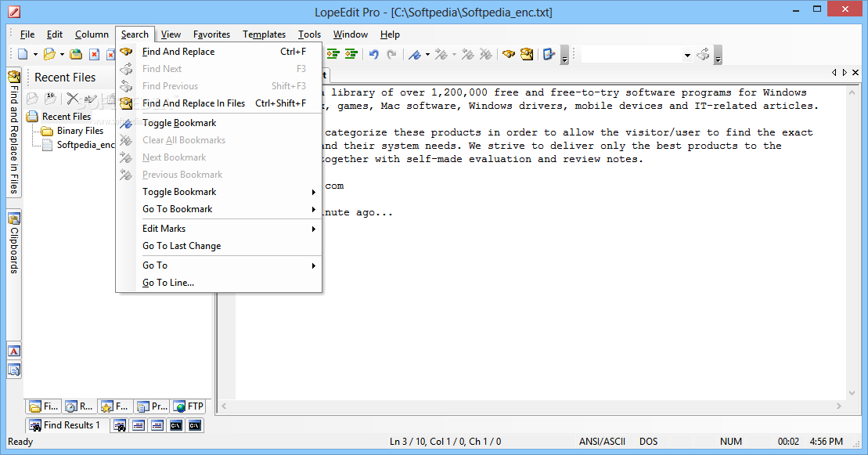This screenshot has width=868, height=455.
Task: Choose Find And Replace In Files entry
Action: [219, 103]
